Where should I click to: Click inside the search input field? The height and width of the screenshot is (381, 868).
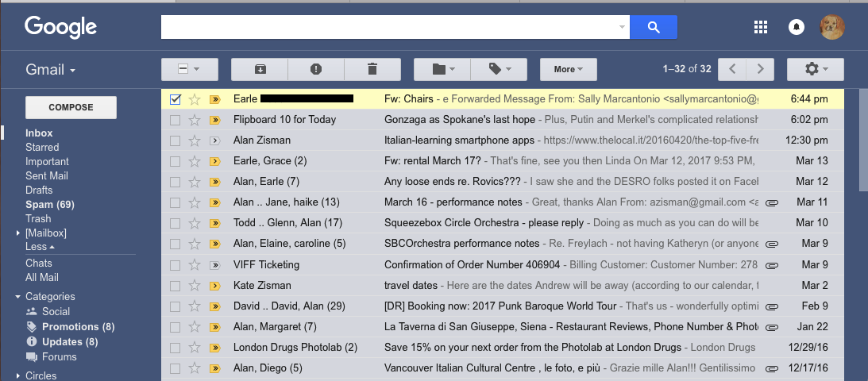(389, 27)
